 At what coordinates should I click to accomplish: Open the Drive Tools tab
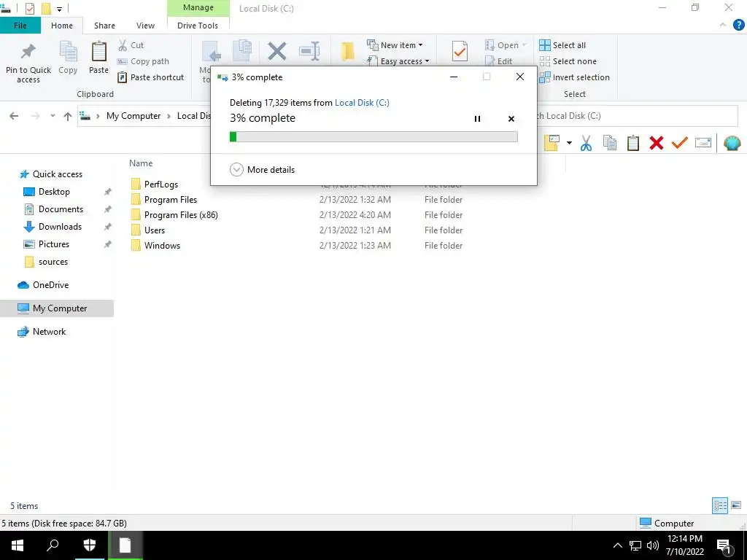click(198, 26)
